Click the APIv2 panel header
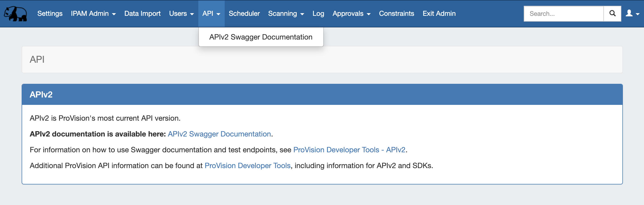This screenshot has height=205, width=644. coord(322,95)
